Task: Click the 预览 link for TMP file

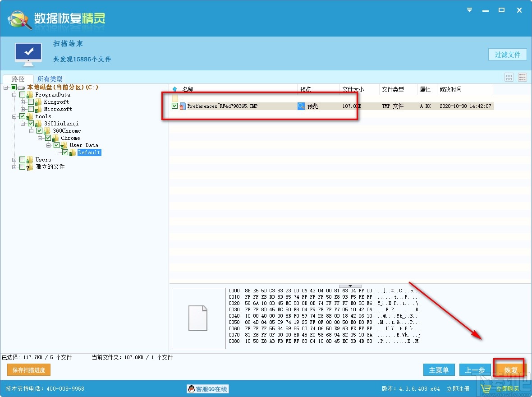Action: tap(312, 106)
